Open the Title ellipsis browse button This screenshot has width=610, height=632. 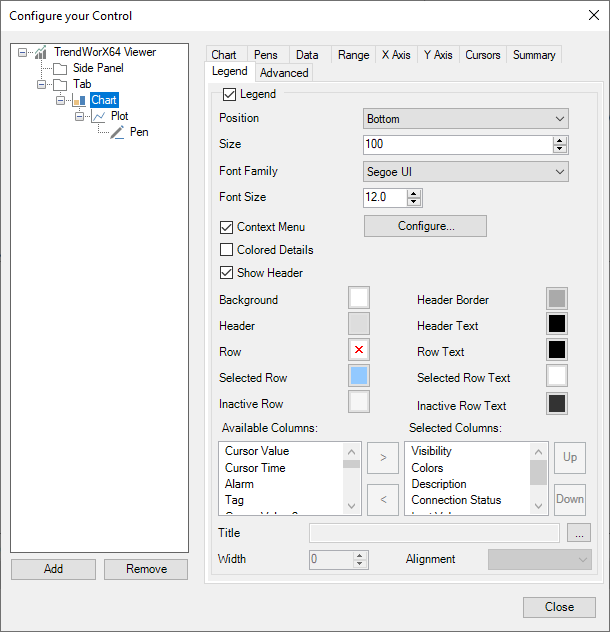(579, 533)
